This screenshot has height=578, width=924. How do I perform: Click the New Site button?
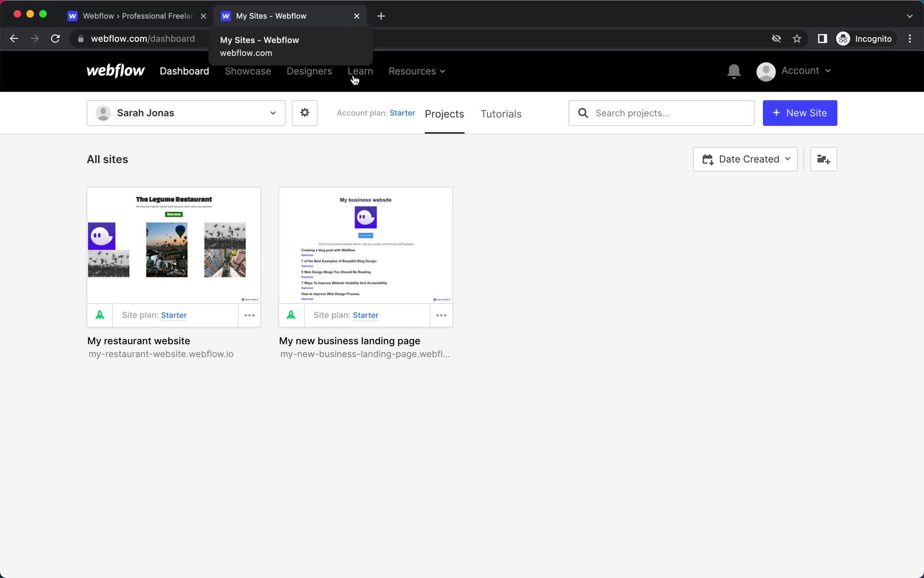(800, 113)
